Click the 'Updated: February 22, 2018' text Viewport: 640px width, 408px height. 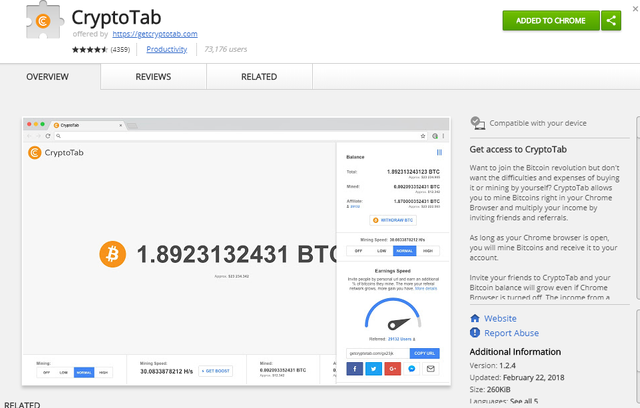tap(517, 377)
